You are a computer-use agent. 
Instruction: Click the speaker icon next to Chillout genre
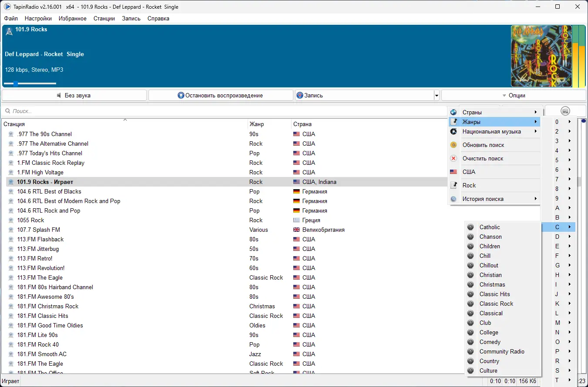tap(470, 265)
